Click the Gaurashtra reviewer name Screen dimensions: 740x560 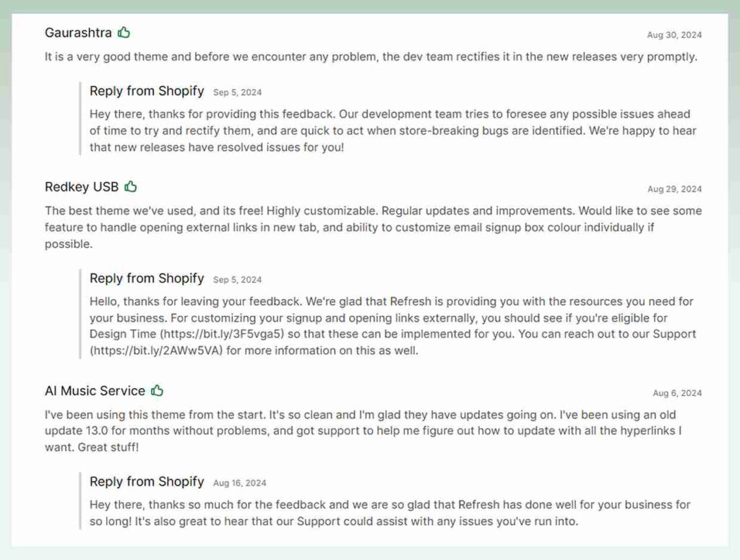[x=78, y=33]
